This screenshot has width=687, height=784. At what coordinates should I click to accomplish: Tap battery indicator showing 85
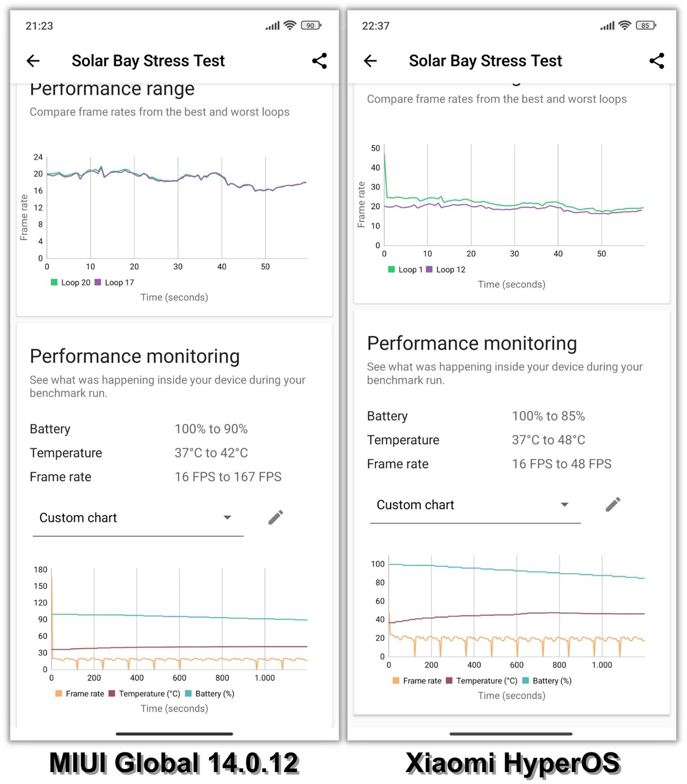click(x=646, y=25)
